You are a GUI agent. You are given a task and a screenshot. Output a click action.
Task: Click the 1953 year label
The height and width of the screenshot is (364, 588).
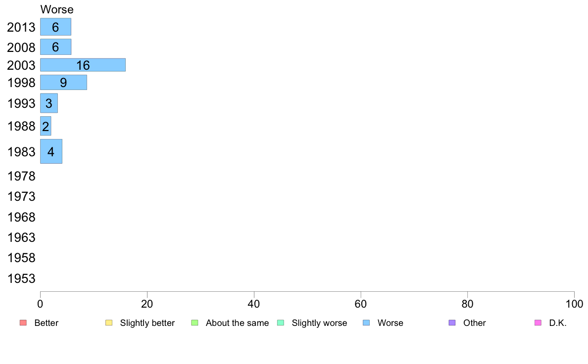point(21,278)
